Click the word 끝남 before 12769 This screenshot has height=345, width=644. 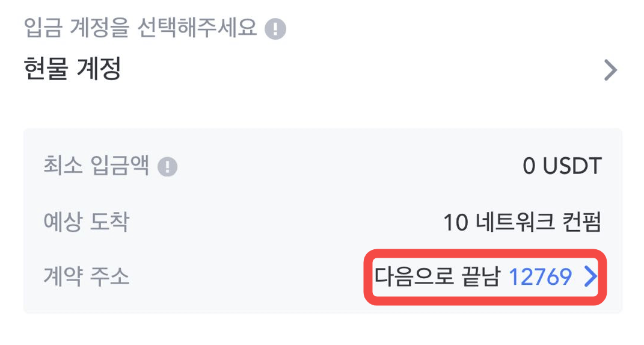480,277
